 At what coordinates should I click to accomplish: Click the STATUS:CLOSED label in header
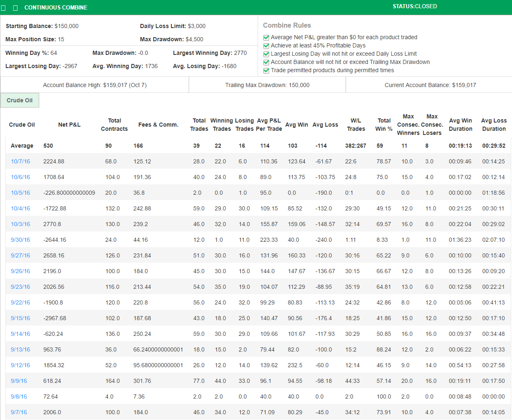pyautogui.click(x=415, y=7)
